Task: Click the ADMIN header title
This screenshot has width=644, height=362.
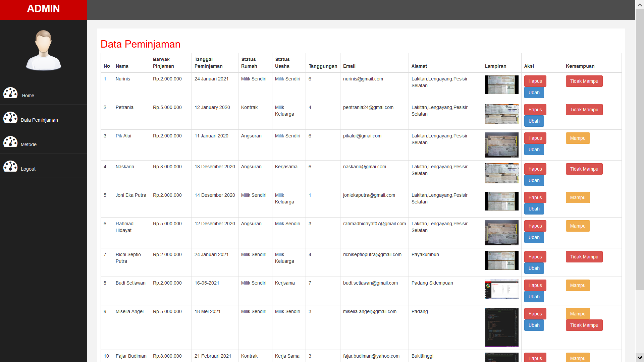Action: click(x=43, y=9)
